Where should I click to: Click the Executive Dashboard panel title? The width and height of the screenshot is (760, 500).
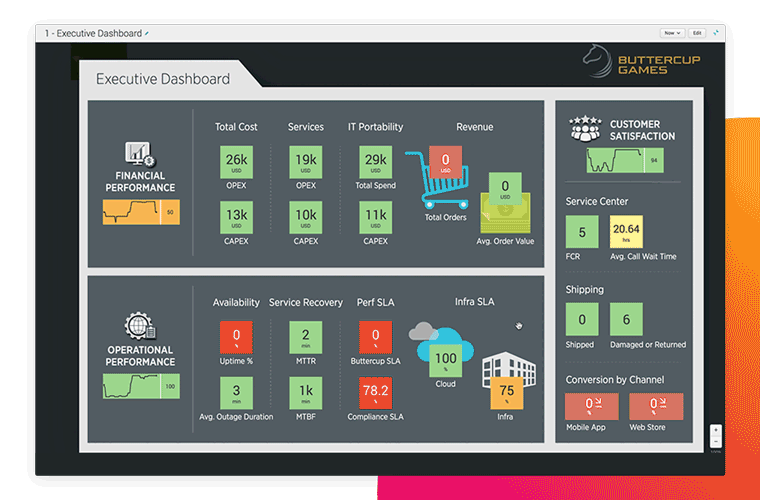coord(163,79)
